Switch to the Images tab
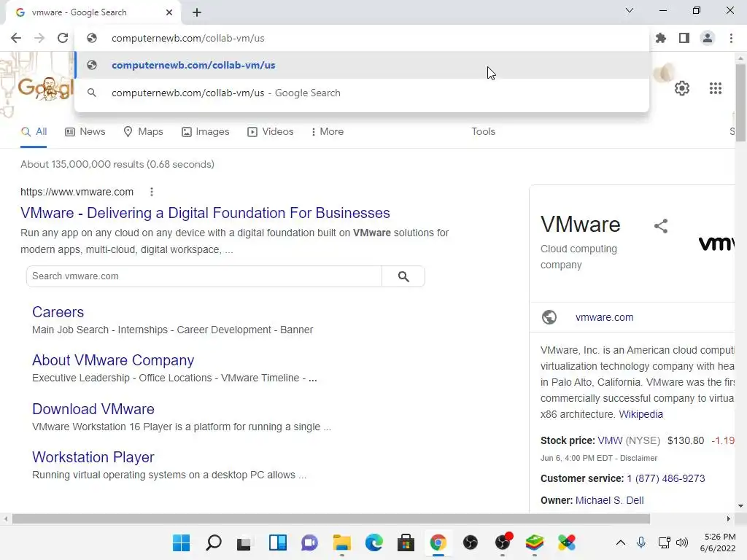747x560 pixels. 205,132
